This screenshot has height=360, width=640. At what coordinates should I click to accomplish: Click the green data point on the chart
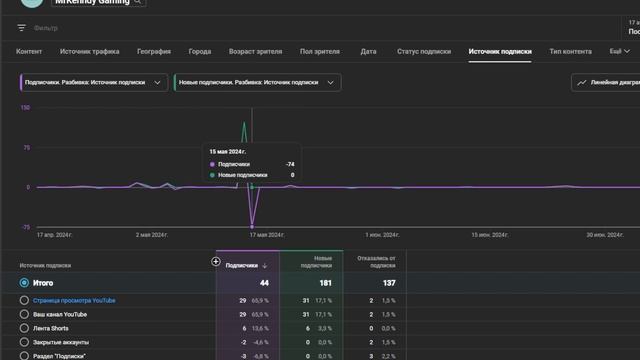(252, 187)
